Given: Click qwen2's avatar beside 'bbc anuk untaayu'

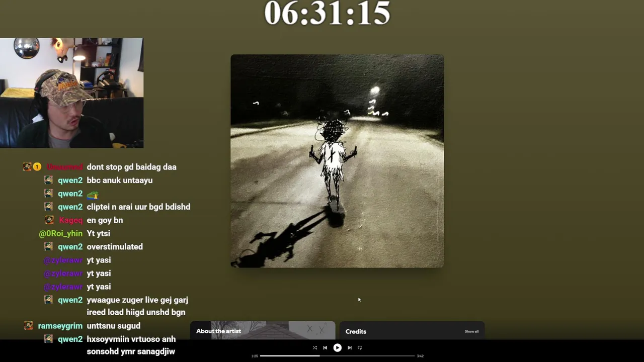Looking at the screenshot, I should pyautogui.click(x=48, y=180).
